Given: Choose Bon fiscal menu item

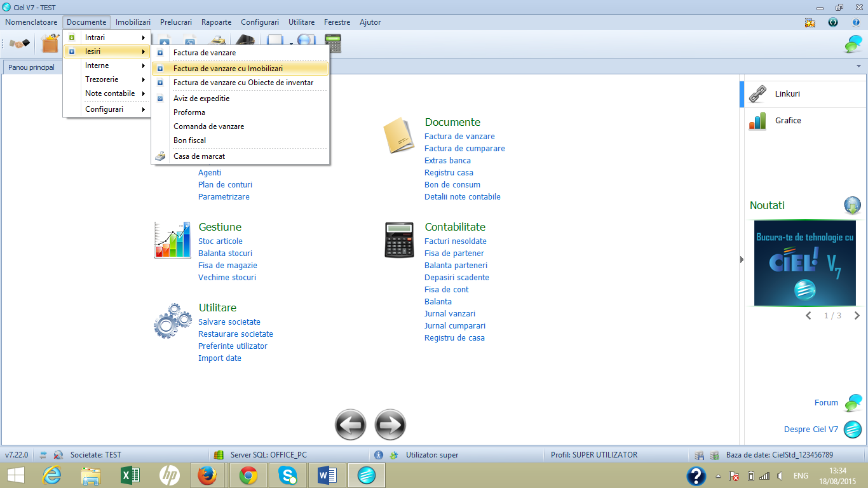Looking at the screenshot, I should [x=240, y=140].
